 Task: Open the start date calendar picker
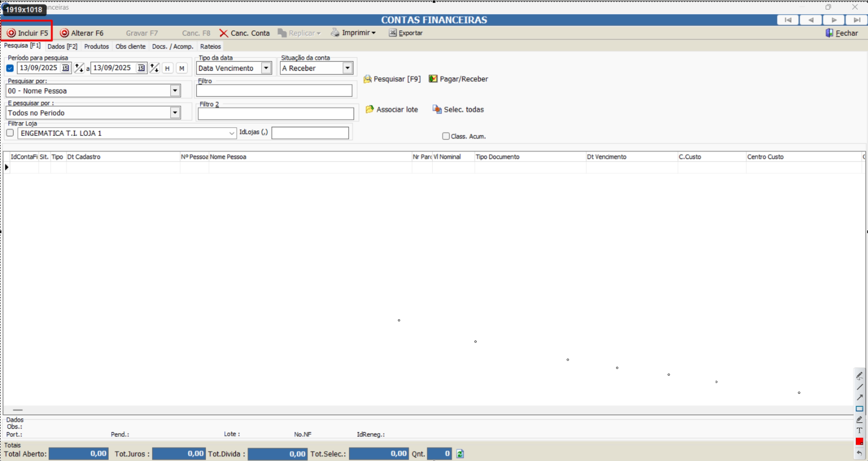65,68
